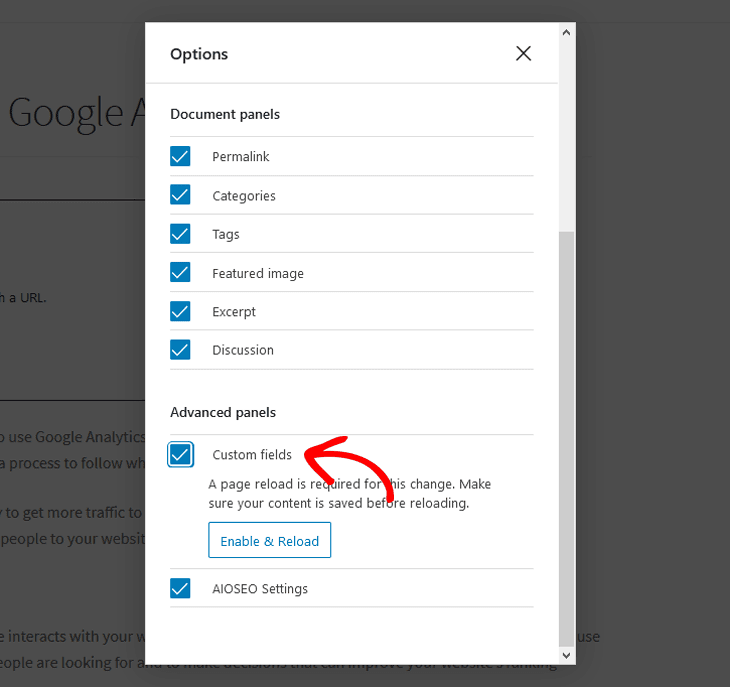Click the Document panels heading
This screenshot has height=687, width=730.
tap(225, 114)
